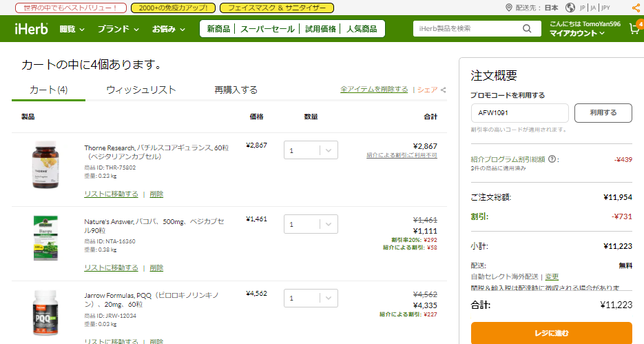The height and width of the screenshot is (344, 644).
Task: Open the マイアカウント account dropdown
Action: click(577, 33)
